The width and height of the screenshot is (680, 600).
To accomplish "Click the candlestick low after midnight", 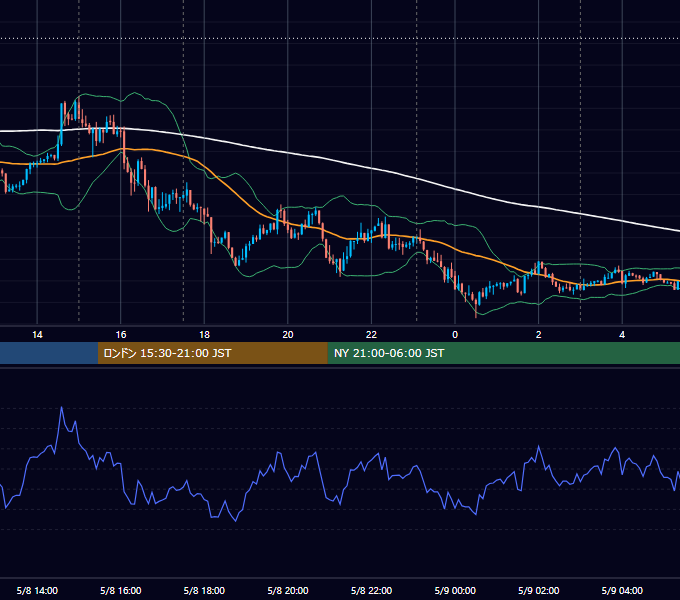I will [x=476, y=309].
